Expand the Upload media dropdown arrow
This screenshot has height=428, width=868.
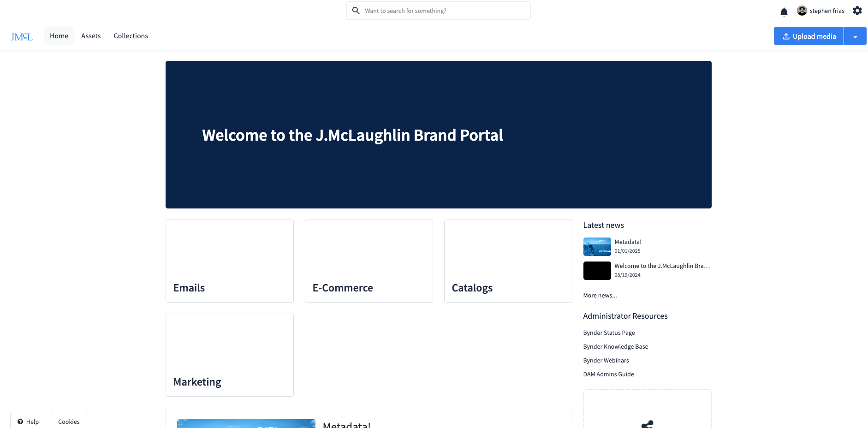(x=855, y=36)
